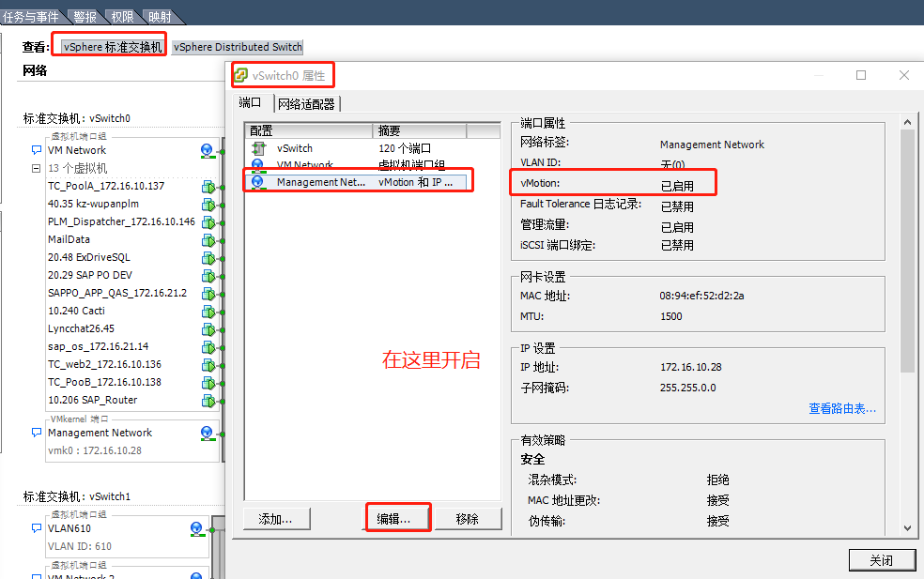The width and height of the screenshot is (924, 579).
Task: Click the 标准交换机: vSwitch1 heading
Action: coord(77,496)
